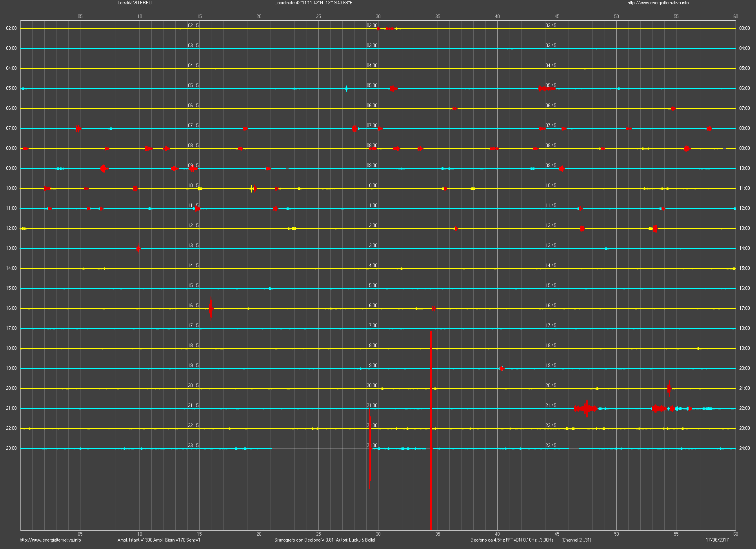The height and width of the screenshot is (549, 756).
Task: Click the 08:00 row label on left
Action: click(x=11, y=149)
